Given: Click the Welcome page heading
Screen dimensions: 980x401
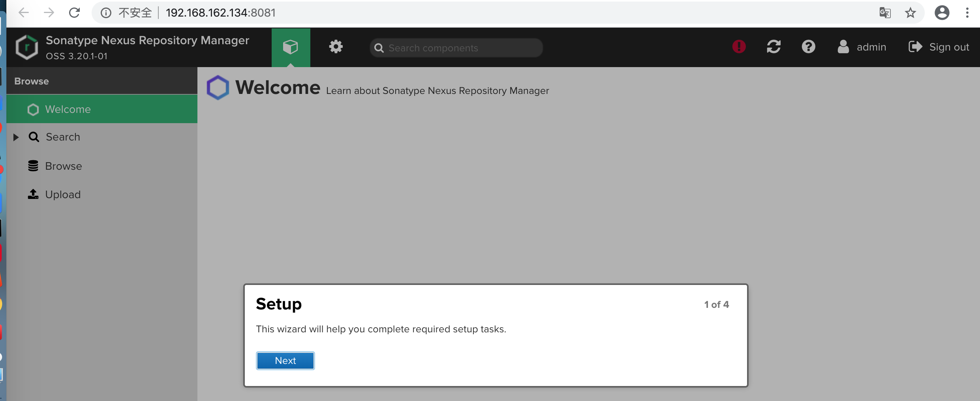Looking at the screenshot, I should tap(278, 88).
